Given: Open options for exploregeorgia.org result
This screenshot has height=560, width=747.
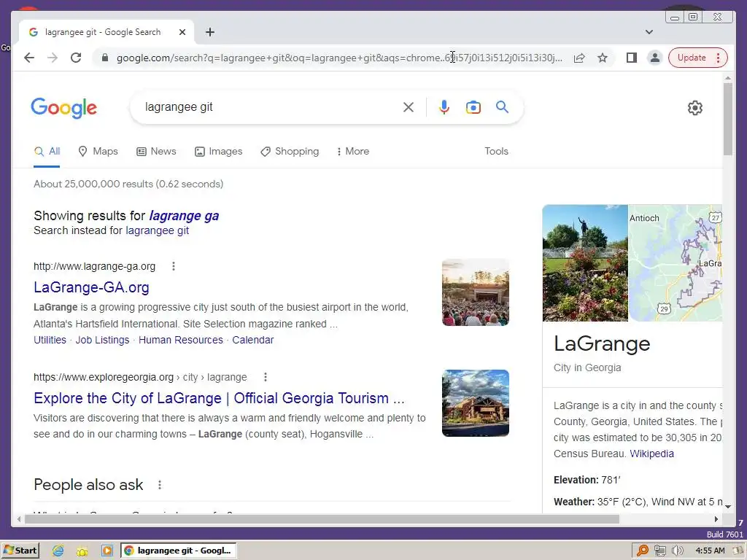Looking at the screenshot, I should [x=266, y=377].
